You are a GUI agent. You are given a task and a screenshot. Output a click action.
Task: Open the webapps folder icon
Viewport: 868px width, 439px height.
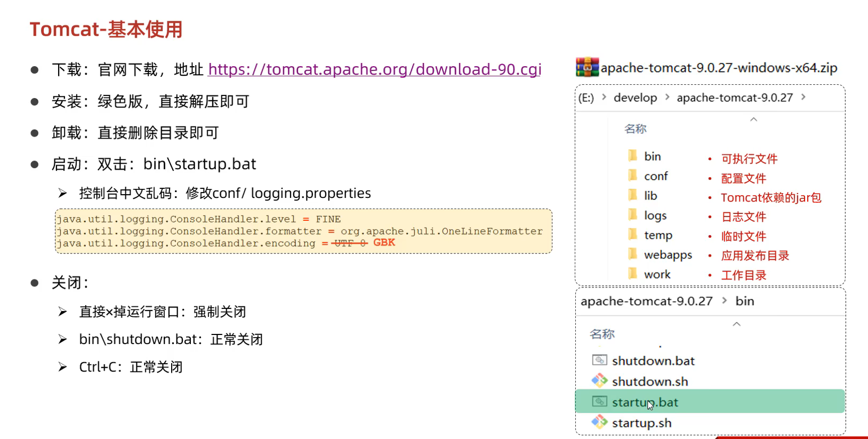pyautogui.click(x=633, y=254)
